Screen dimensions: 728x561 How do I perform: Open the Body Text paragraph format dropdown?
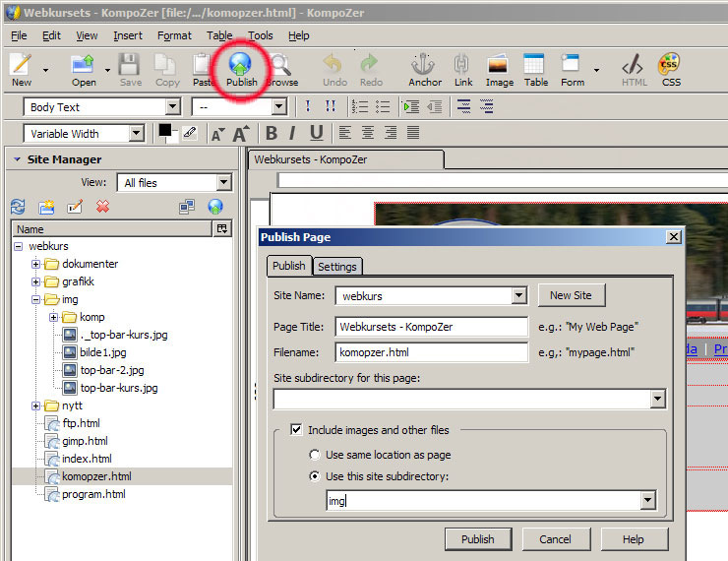[x=173, y=107]
